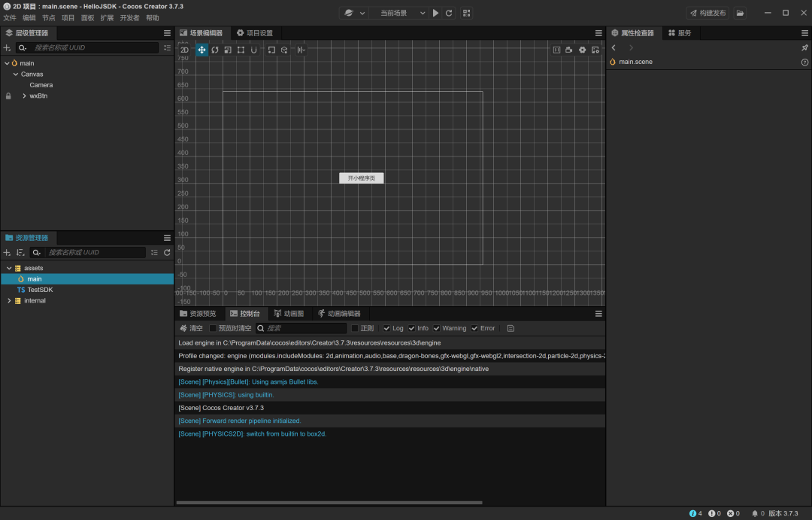Open the 当前场景 scene dropdown
Viewport: 812px width, 520px height.
point(401,13)
